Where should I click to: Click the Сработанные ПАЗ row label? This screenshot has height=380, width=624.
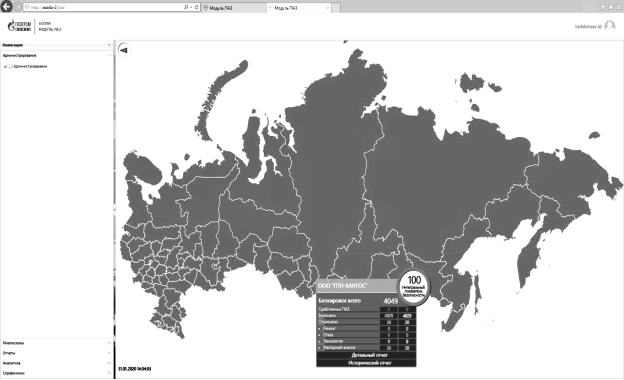tap(334, 309)
